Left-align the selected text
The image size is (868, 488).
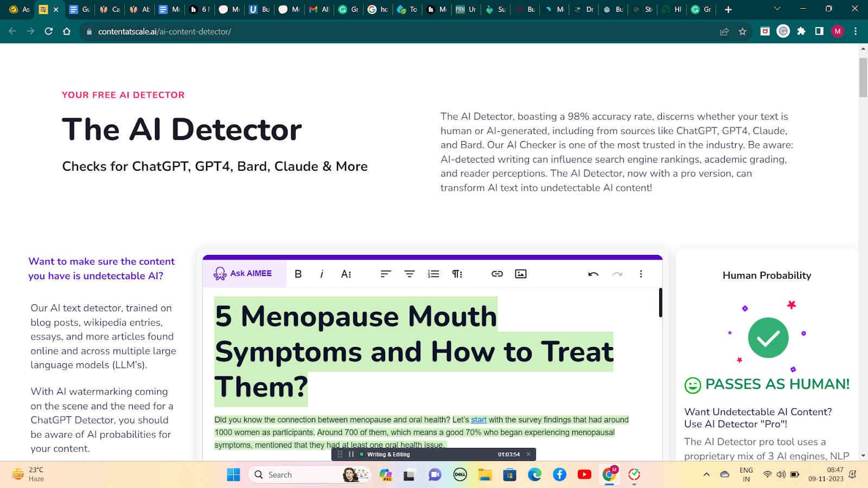(385, 273)
